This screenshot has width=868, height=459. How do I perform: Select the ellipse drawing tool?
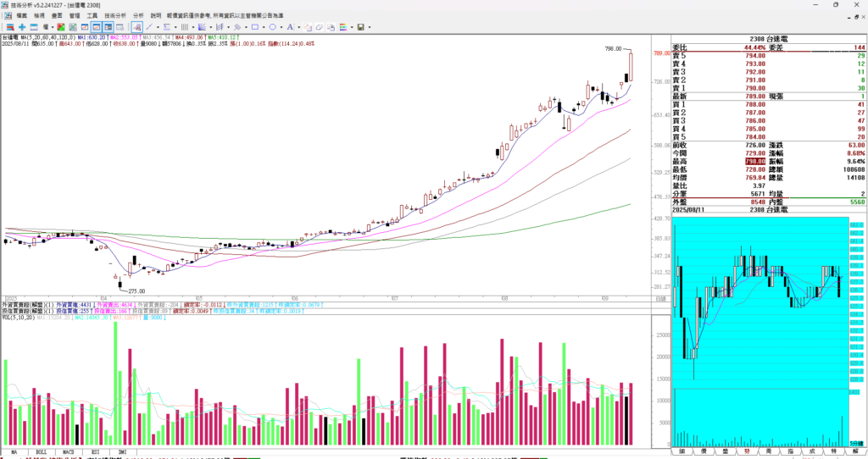pos(272,27)
